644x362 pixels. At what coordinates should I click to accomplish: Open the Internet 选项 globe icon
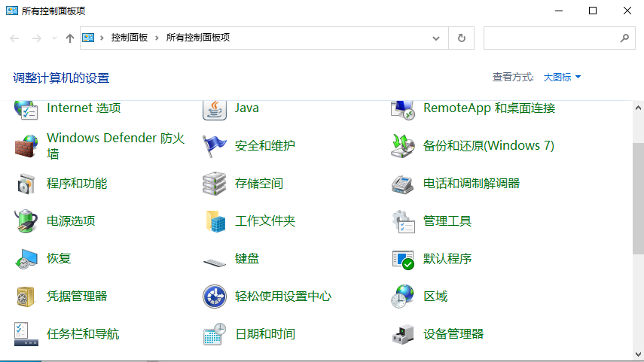click(26, 109)
